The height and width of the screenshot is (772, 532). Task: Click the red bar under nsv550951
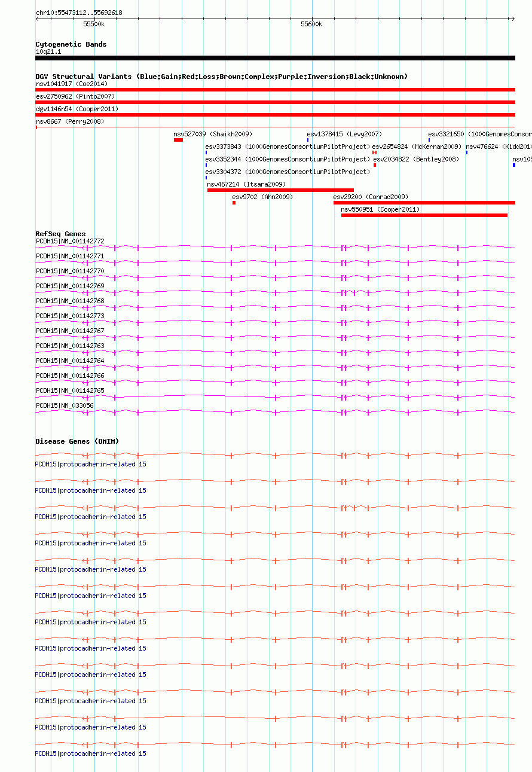(424, 215)
